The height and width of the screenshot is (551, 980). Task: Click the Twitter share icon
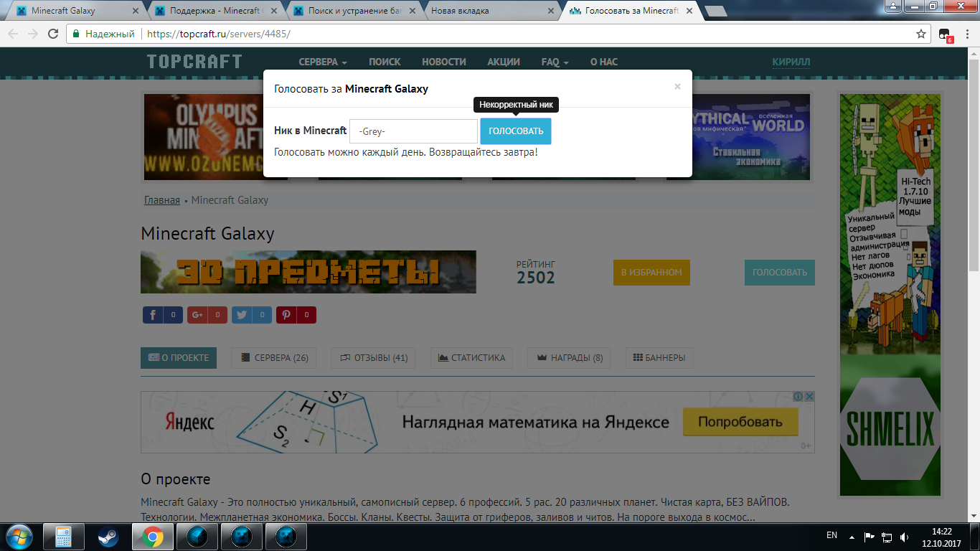click(242, 315)
